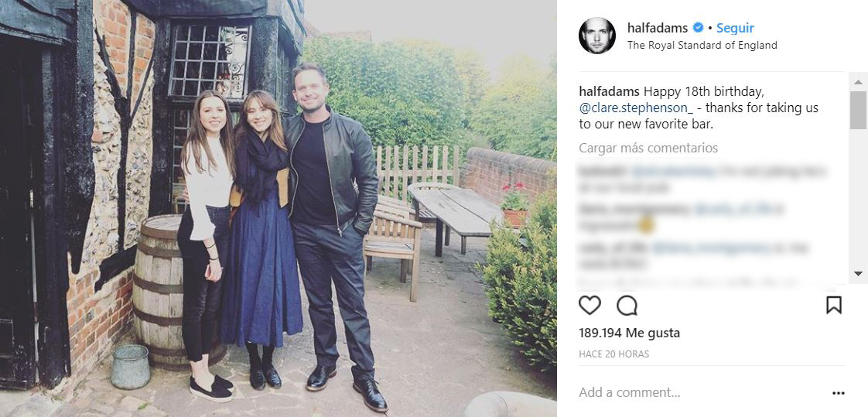Click the comments scrollbar thumb
868x417 pixels.
[858, 110]
